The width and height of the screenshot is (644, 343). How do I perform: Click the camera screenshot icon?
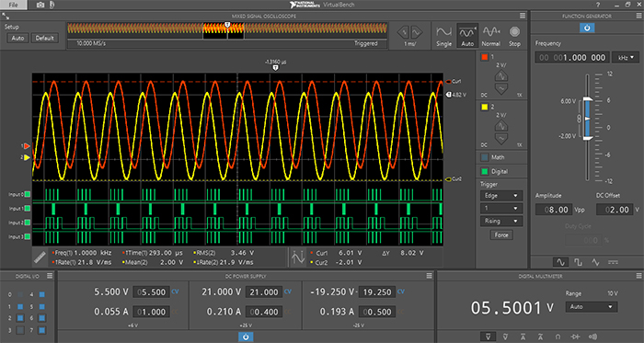[x=40, y=5]
